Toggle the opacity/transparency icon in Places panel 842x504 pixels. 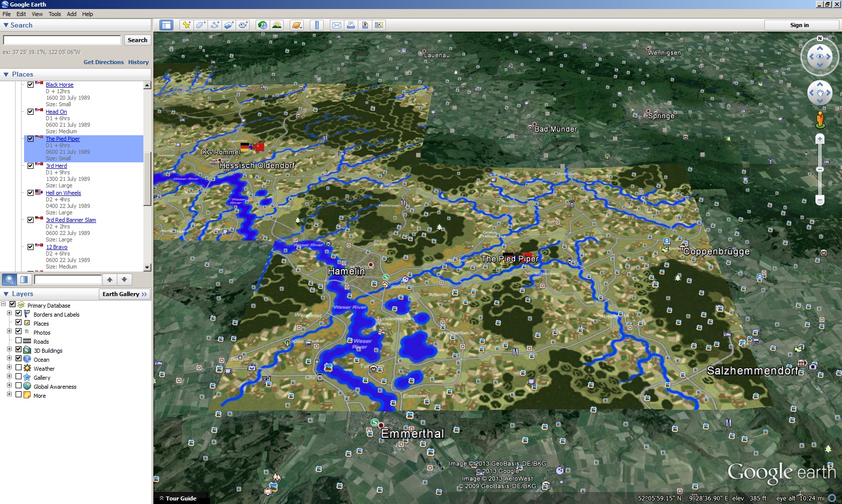click(x=24, y=280)
